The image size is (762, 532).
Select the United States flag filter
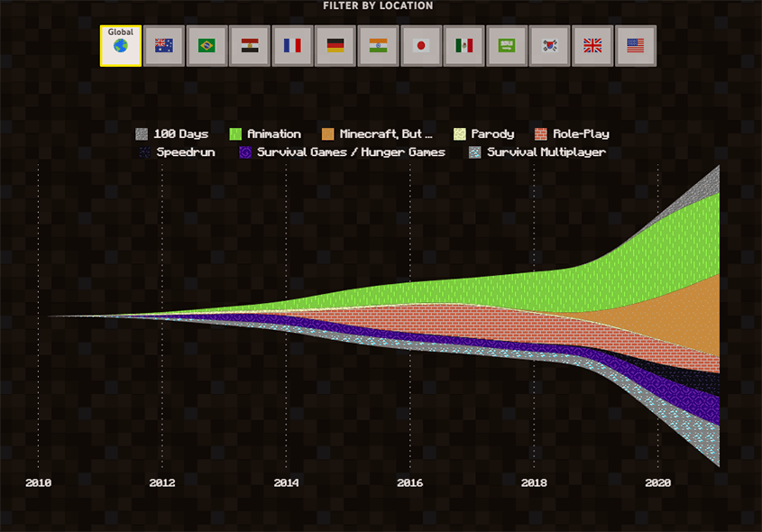coord(635,46)
